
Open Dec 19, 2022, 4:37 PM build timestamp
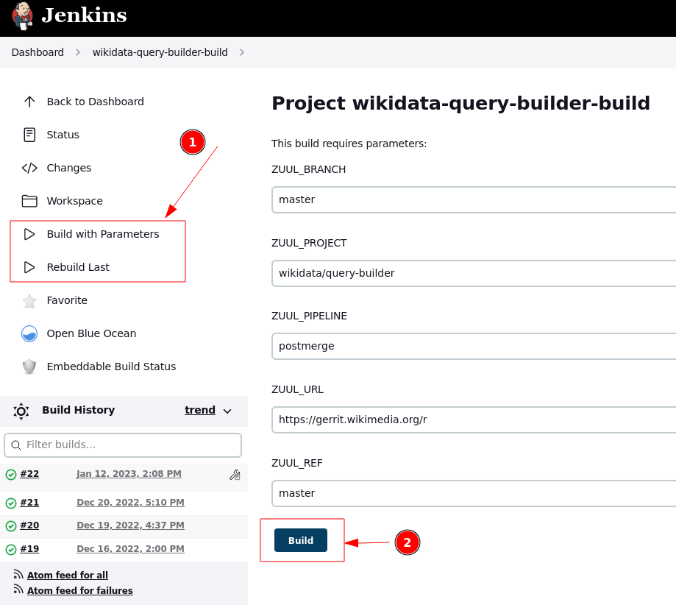point(130,525)
